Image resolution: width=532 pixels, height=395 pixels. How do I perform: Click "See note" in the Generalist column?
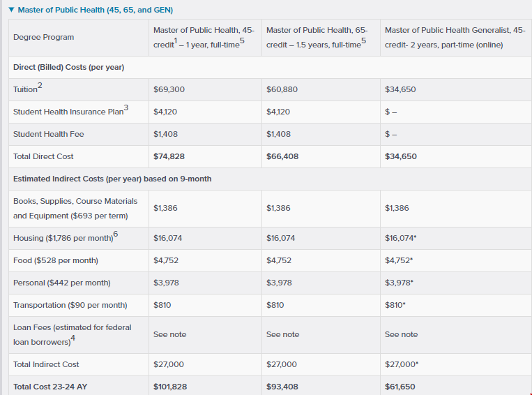tap(401, 334)
